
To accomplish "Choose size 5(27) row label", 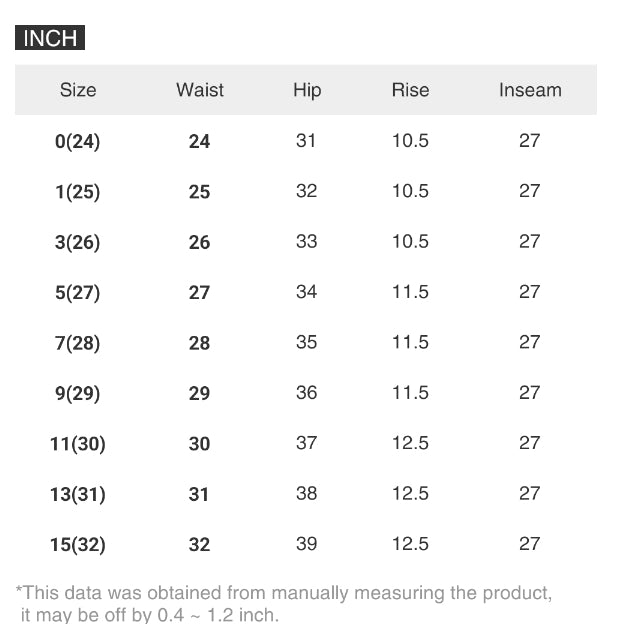I will coord(78,293).
